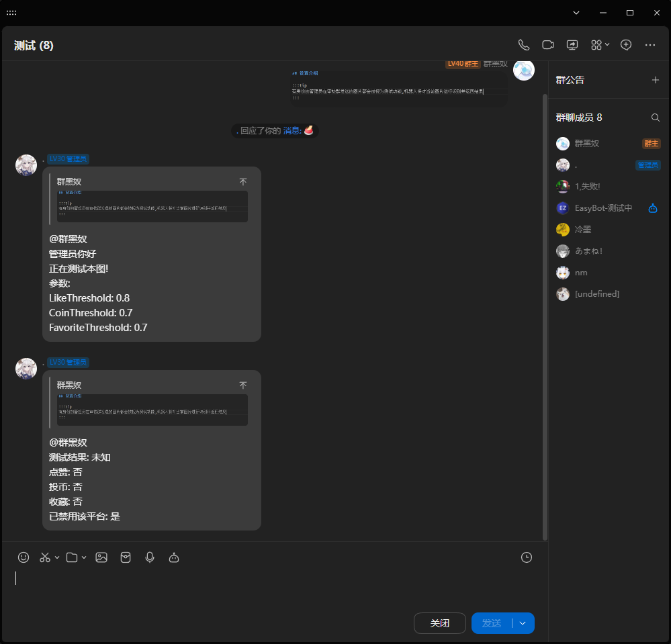Image resolution: width=671 pixels, height=644 pixels.
Task: Open the emoji picker
Action: [x=24, y=557]
